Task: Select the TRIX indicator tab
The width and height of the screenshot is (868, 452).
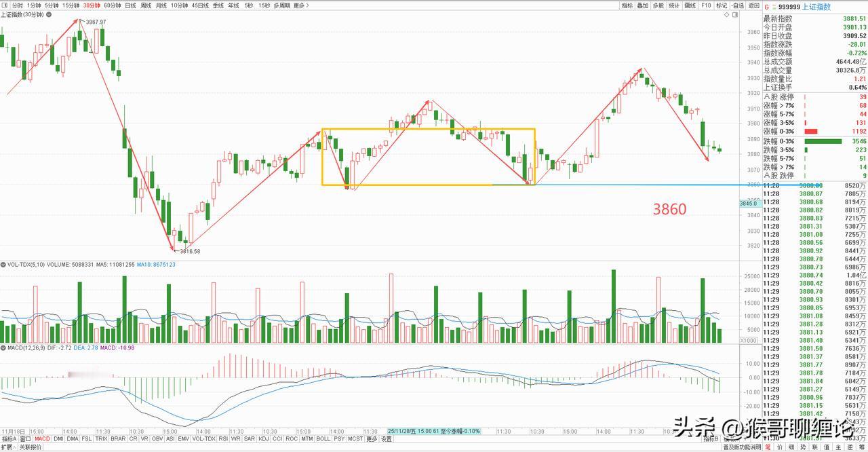Action: pos(101,438)
